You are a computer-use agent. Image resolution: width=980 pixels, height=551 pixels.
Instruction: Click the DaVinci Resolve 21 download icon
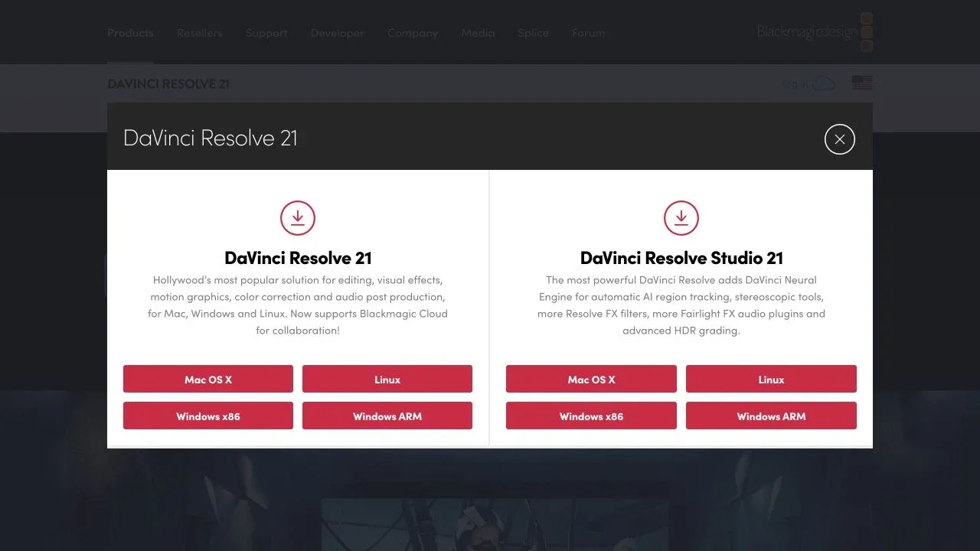coord(298,218)
